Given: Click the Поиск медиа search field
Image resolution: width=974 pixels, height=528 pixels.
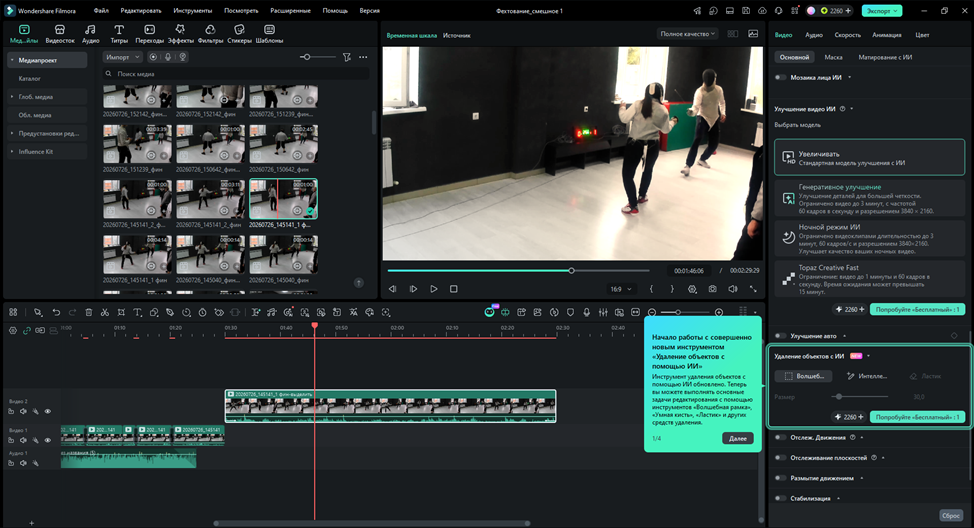Looking at the screenshot, I should pos(236,74).
